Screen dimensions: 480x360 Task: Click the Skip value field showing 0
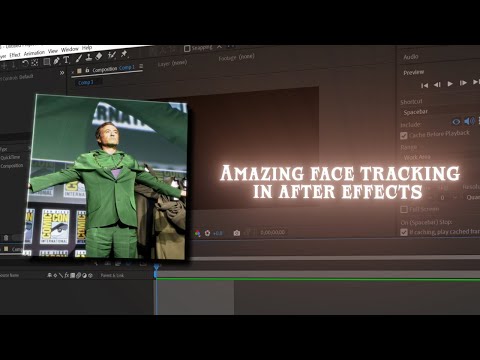(x=442, y=198)
